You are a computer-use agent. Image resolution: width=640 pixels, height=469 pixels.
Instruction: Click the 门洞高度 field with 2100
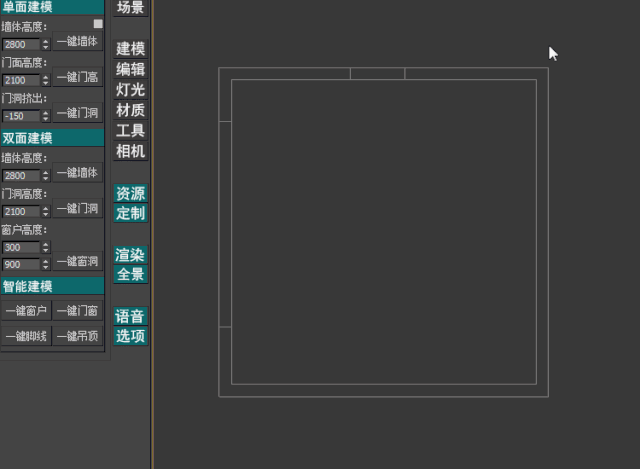click(21, 211)
